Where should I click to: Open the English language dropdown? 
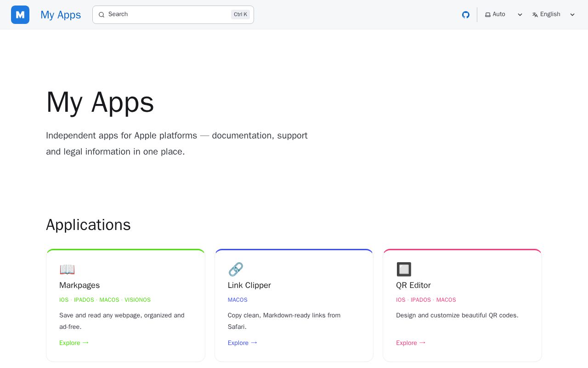[554, 15]
